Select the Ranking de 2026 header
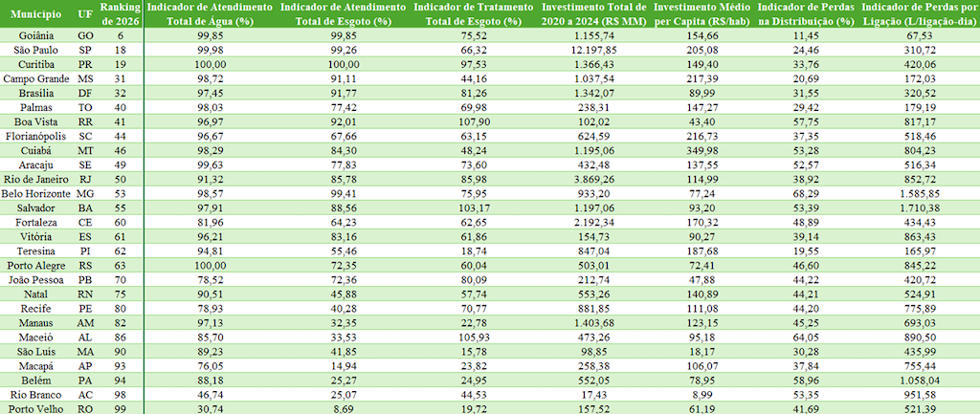 [x=120, y=13]
